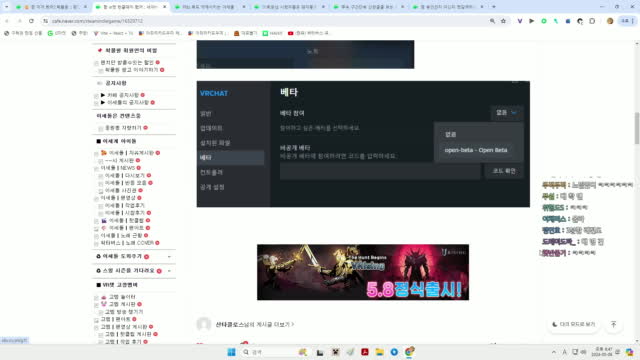Open the Minecraft creeper taskbar icon
640x360 pixels.
pos(335,352)
